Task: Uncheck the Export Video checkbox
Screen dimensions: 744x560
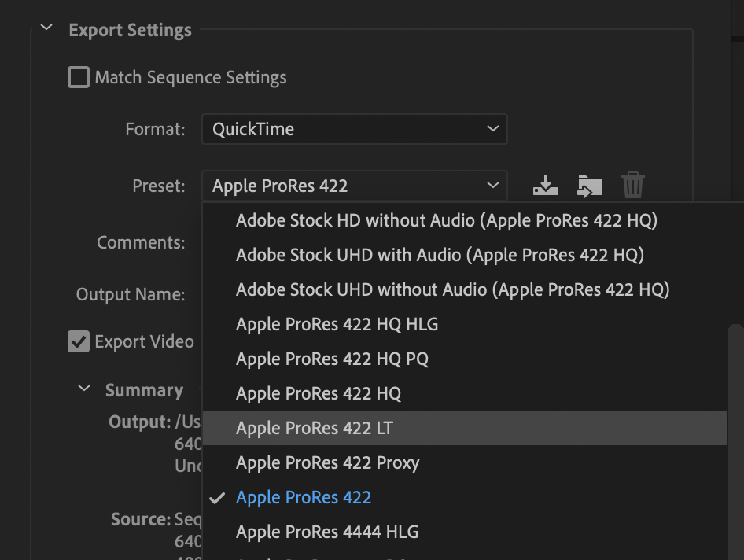Action: [79, 342]
